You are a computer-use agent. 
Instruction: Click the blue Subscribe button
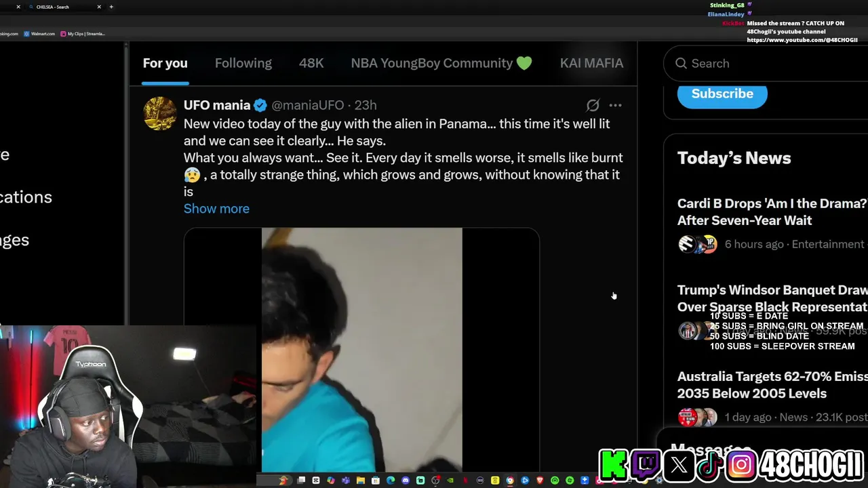tap(722, 94)
